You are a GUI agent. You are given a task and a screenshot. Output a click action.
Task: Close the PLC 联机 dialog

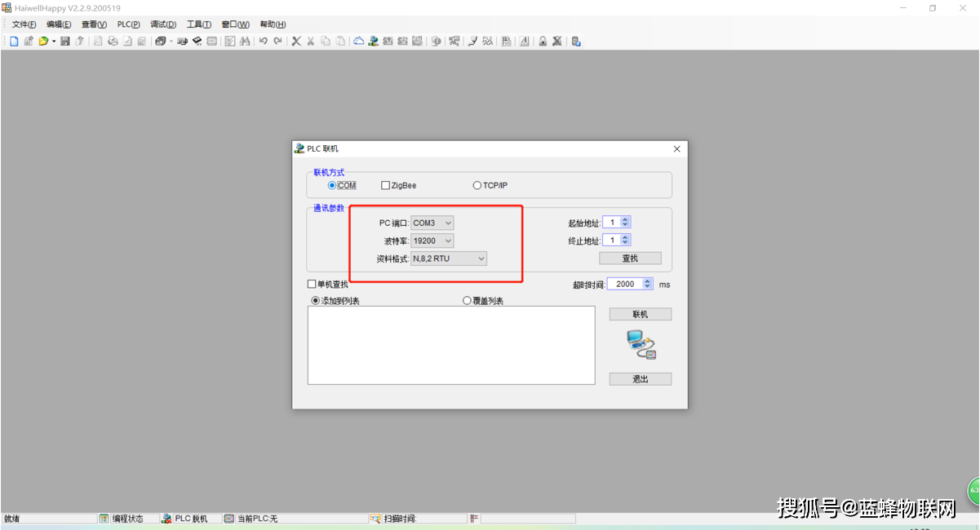point(676,148)
